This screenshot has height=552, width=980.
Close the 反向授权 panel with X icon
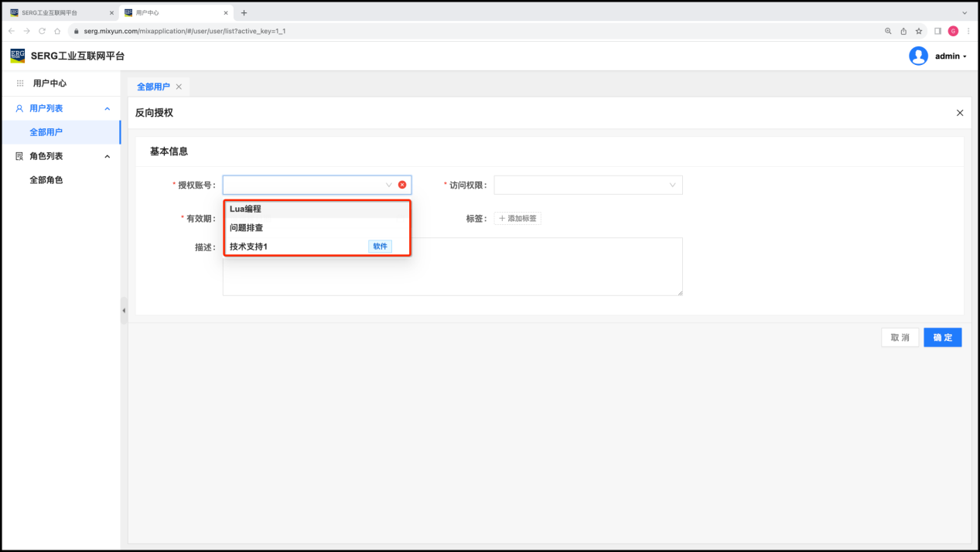coord(960,113)
